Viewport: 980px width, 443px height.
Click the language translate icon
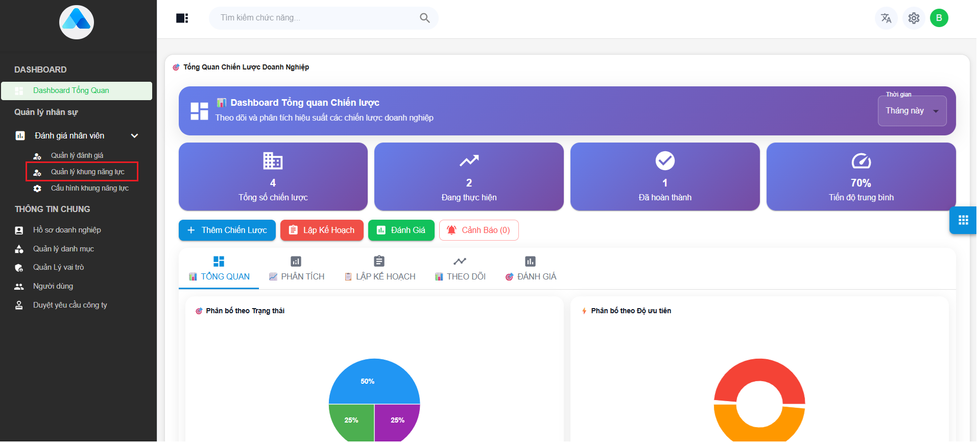[886, 18]
